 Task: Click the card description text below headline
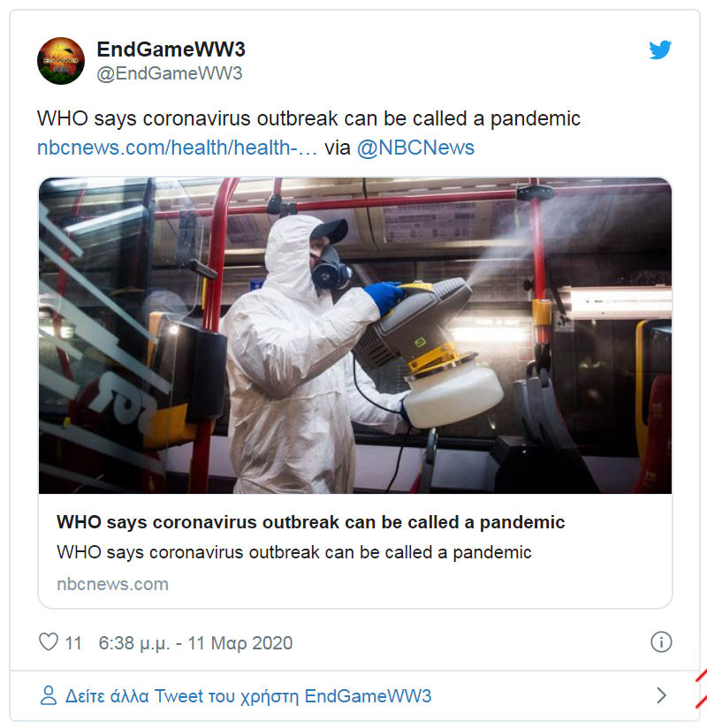293,552
